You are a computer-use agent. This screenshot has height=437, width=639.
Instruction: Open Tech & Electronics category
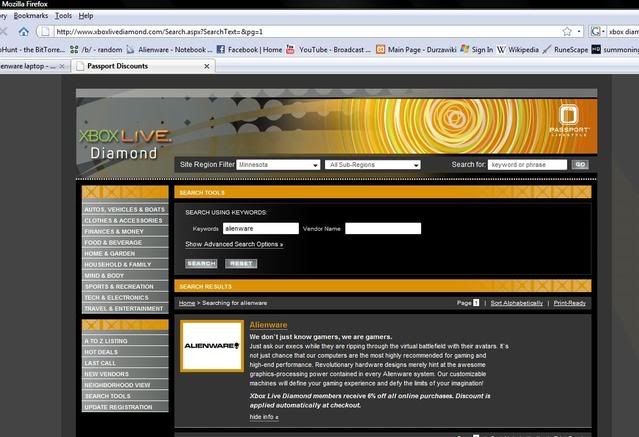pos(125,297)
